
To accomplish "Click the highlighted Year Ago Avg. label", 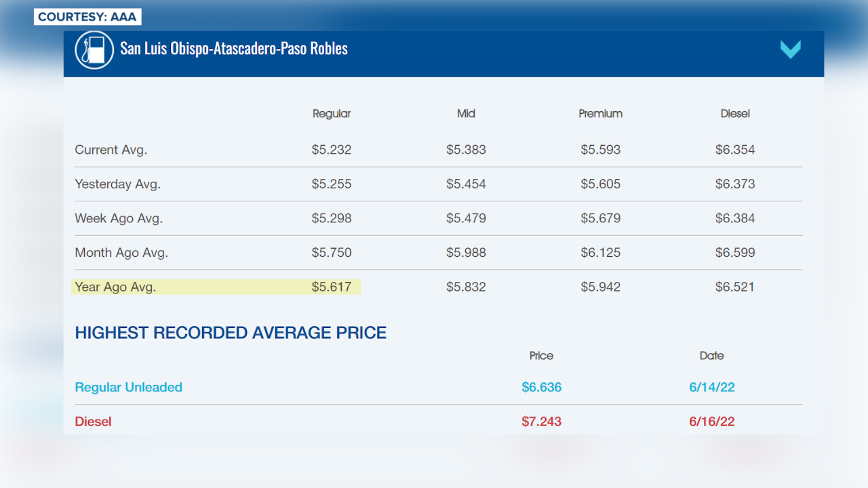I will tap(115, 287).
